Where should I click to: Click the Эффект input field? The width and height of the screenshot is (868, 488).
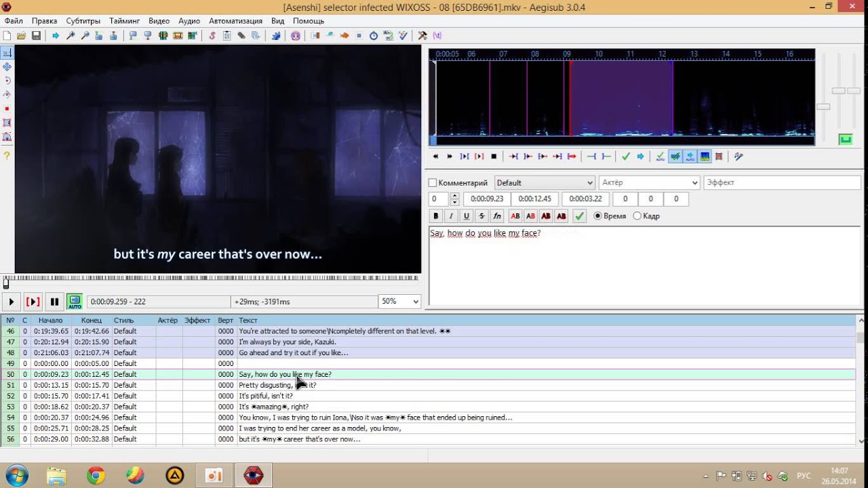782,183
